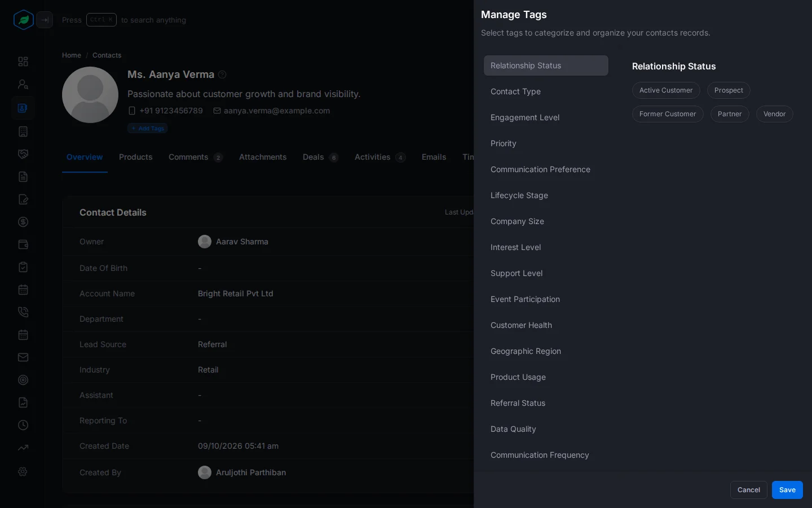The height and width of the screenshot is (508, 812).
Task: Open the target goals icon in sidebar
Action: 23,380
